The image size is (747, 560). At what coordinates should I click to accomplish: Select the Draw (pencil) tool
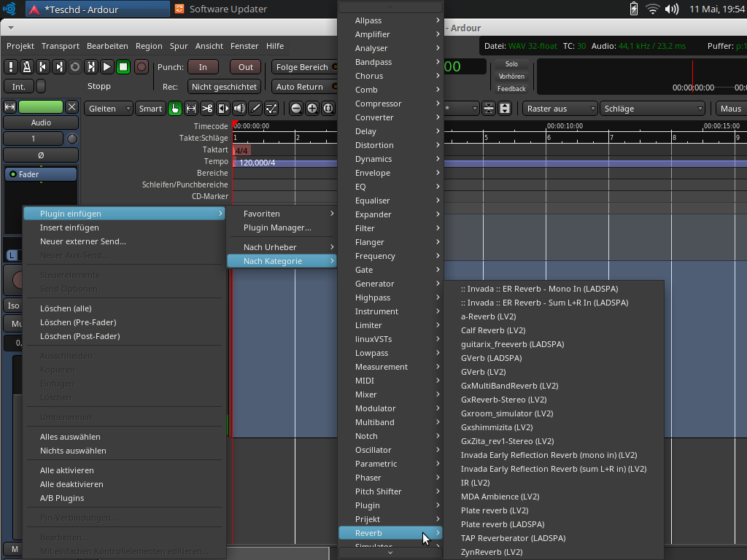pyautogui.click(x=255, y=109)
